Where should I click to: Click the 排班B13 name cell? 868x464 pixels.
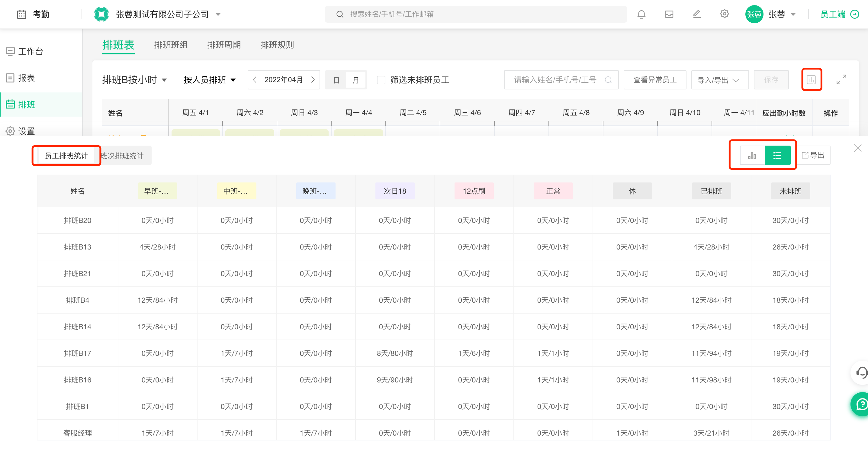click(78, 247)
